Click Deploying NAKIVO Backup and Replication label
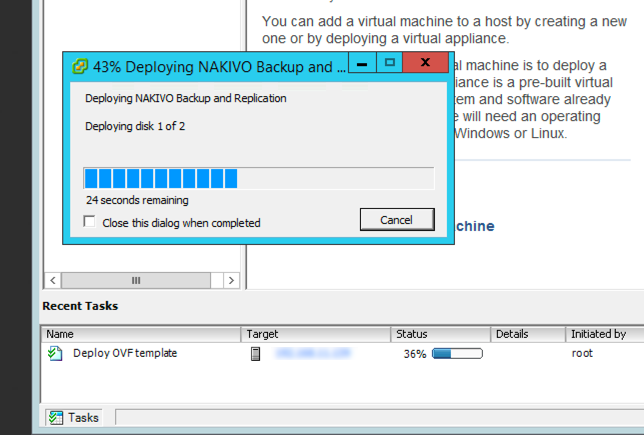This screenshot has width=644, height=435. 186,98
